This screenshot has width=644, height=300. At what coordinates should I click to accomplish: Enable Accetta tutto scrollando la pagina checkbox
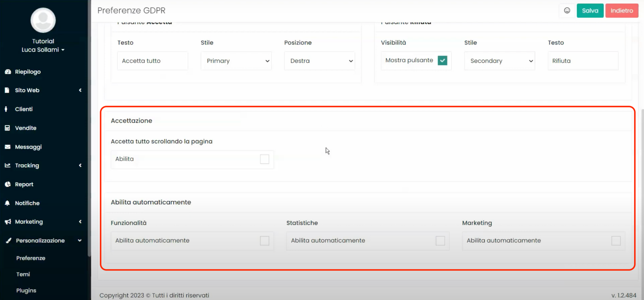(x=265, y=159)
